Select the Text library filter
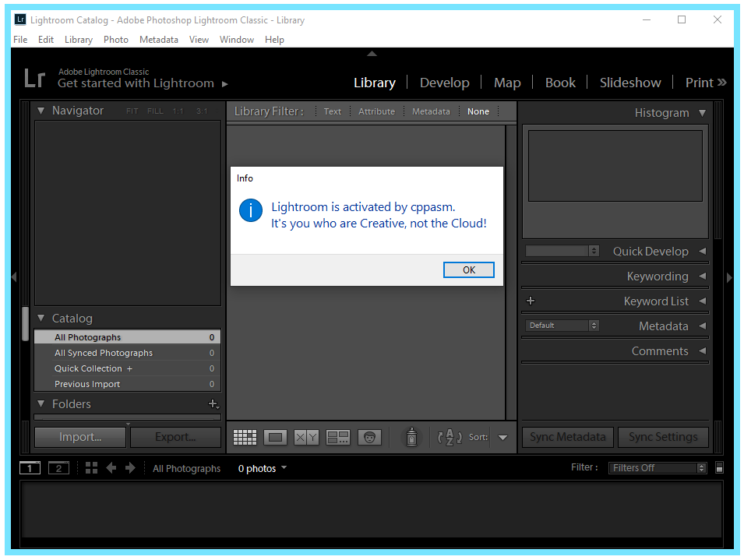 332,111
